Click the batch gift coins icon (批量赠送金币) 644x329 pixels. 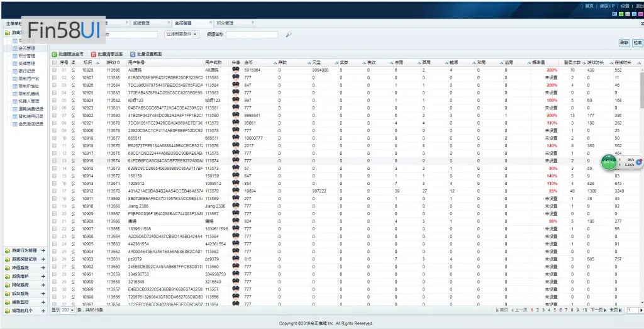click(x=54, y=55)
